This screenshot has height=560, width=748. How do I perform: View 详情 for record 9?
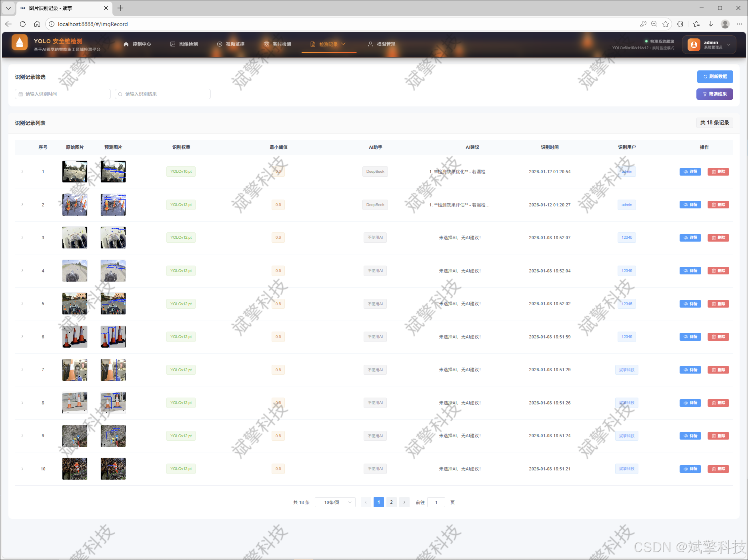coord(690,436)
